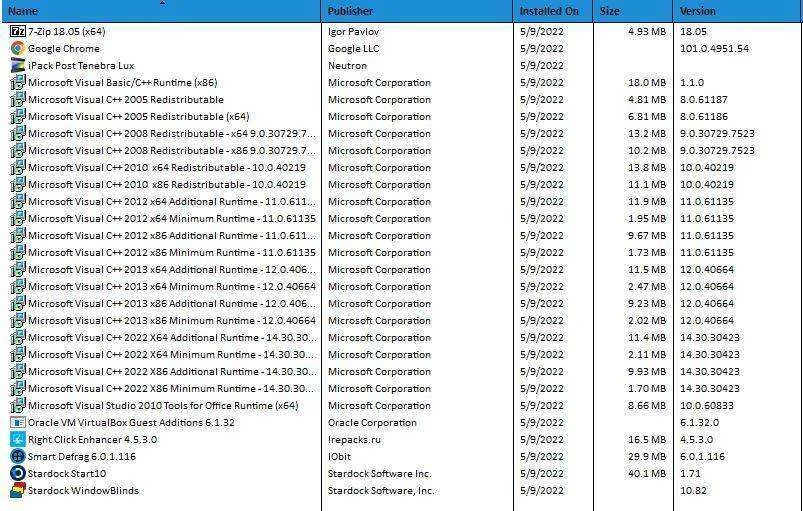The image size is (803, 511).
Task: Select the 7-Zip 18.05 (x64) entry name
Action: 67,31
